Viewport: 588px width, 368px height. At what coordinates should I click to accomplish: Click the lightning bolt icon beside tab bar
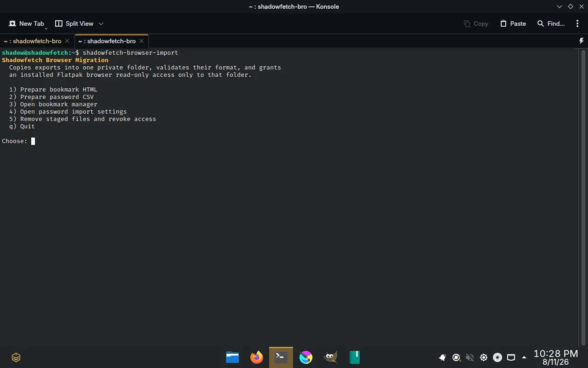[x=582, y=41]
